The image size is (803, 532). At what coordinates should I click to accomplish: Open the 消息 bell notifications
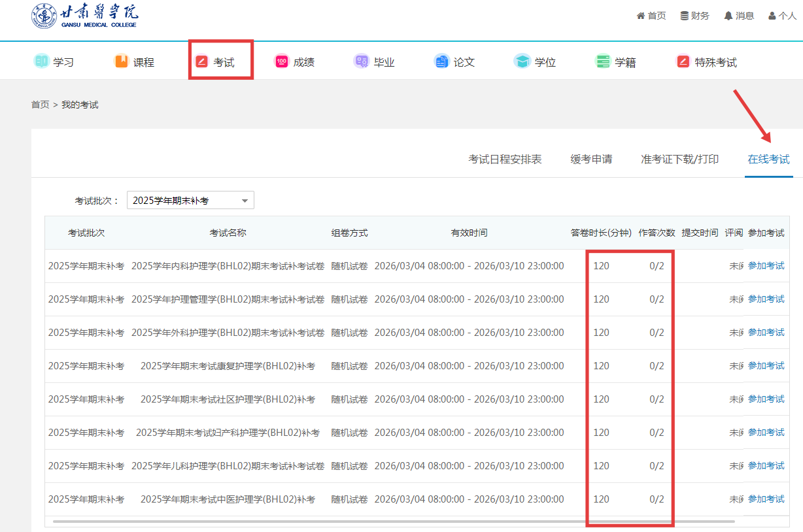tap(728, 16)
